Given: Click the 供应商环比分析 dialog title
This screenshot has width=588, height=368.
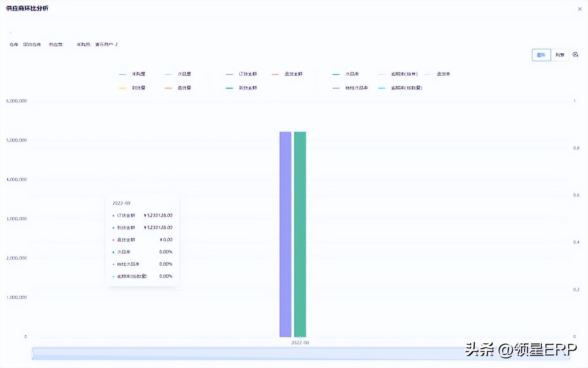Looking at the screenshot, I should click(x=27, y=9).
